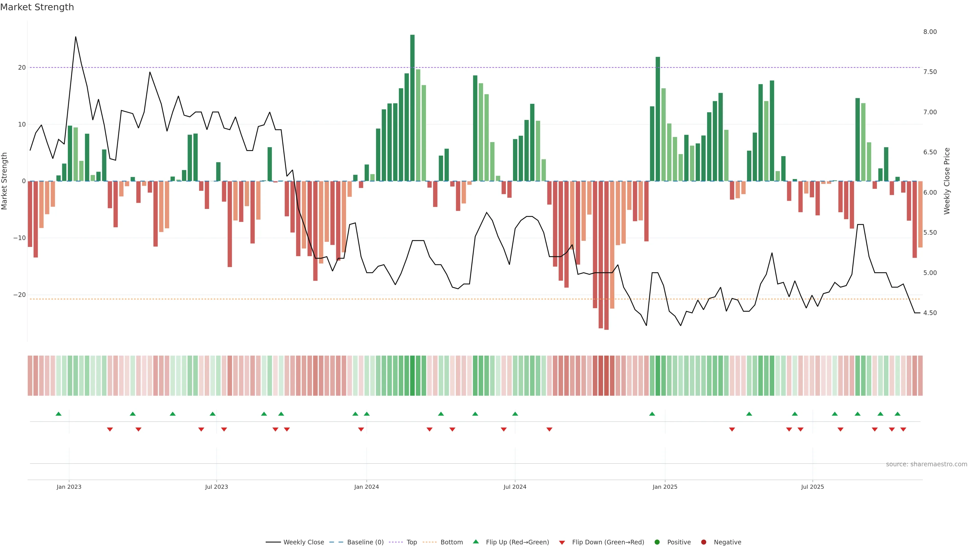Click the darkest green heatmap strip cell

click(412, 375)
